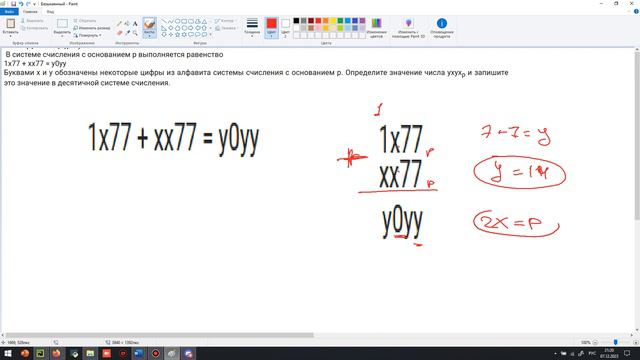Click the taskbar clock showing date
640x360 pixels.
pyautogui.click(x=609, y=353)
